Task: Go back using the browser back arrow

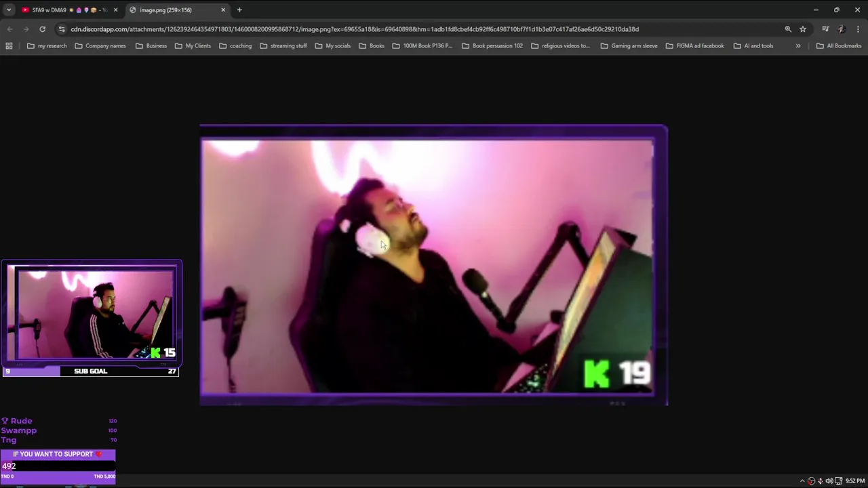Action: point(9,29)
